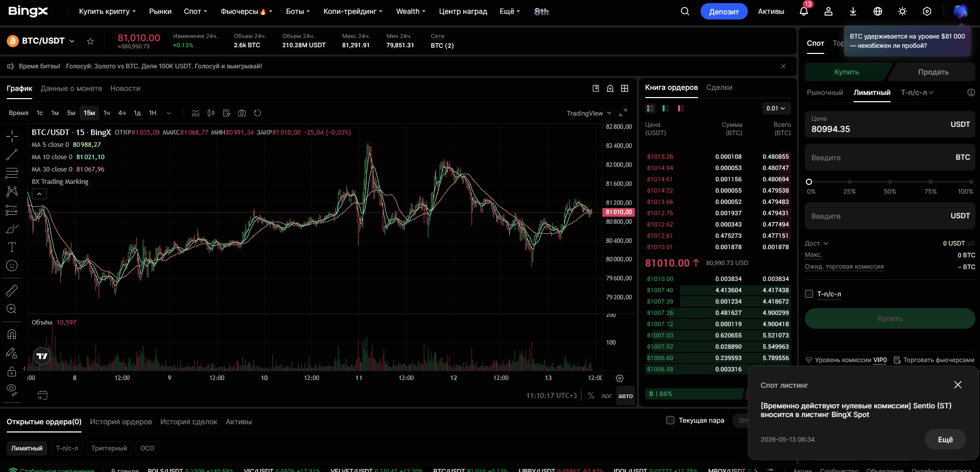Viewport: 980px width, 472px height.
Task: Click the chart reset refresh icon
Action: click(x=257, y=113)
